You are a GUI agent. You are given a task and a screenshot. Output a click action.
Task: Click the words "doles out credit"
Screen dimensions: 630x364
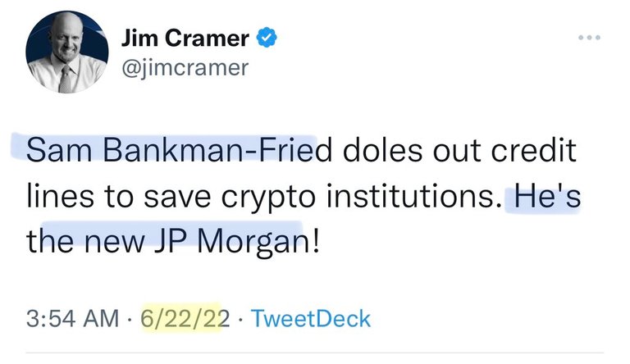point(459,150)
